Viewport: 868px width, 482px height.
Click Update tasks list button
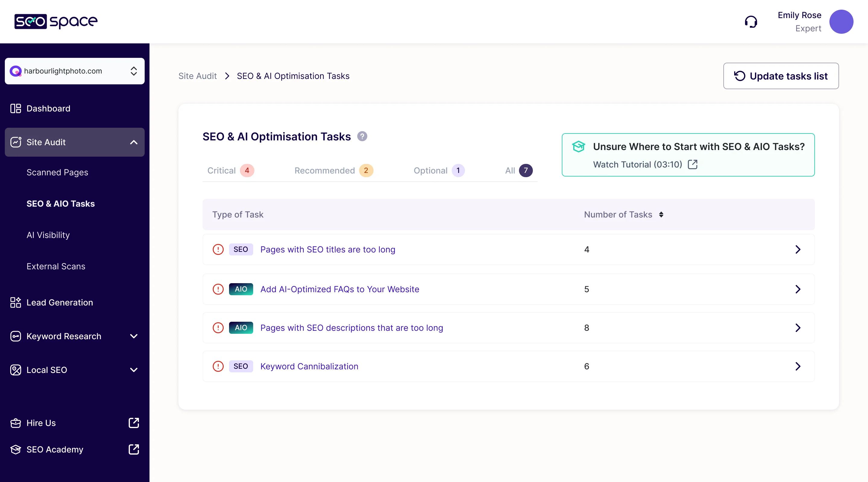(781, 76)
